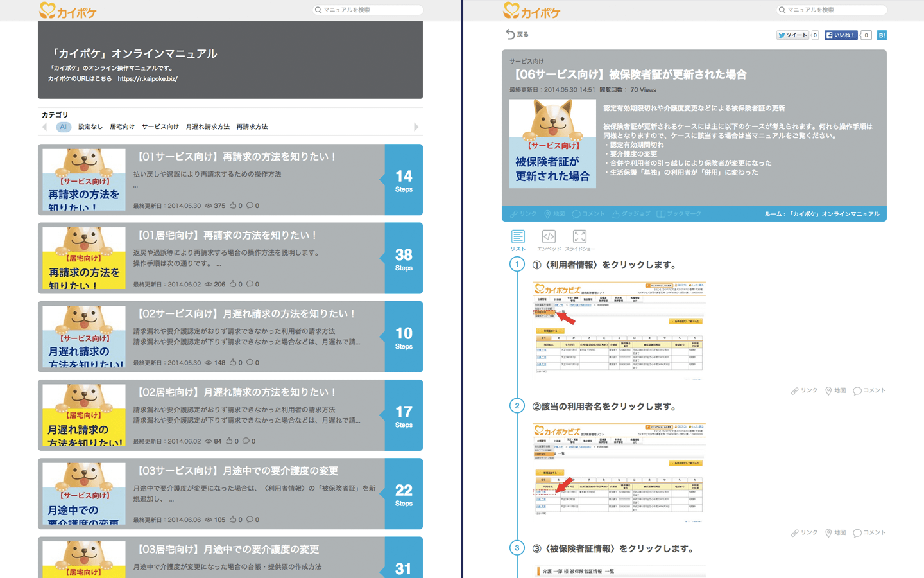The height and width of the screenshot is (578, 924).
Task: Open 【01居宅向け】再請求の方法を知りたい！ manual title
Action: point(227,235)
